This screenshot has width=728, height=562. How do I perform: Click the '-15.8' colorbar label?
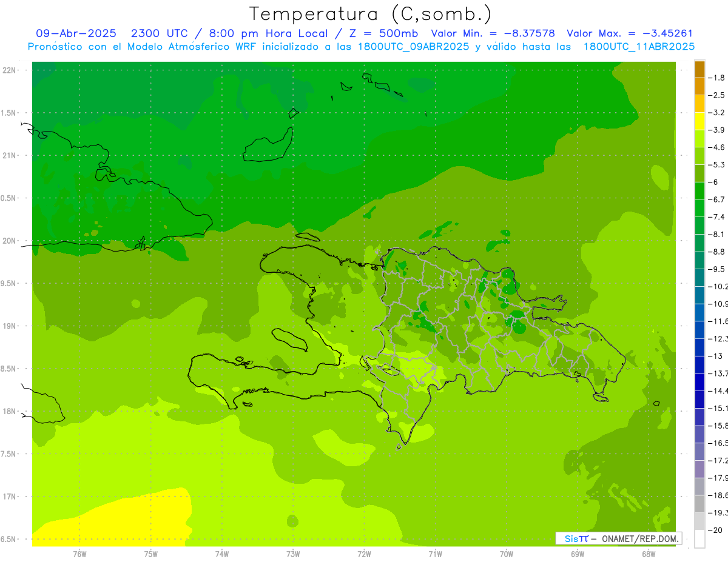pyautogui.click(x=718, y=426)
